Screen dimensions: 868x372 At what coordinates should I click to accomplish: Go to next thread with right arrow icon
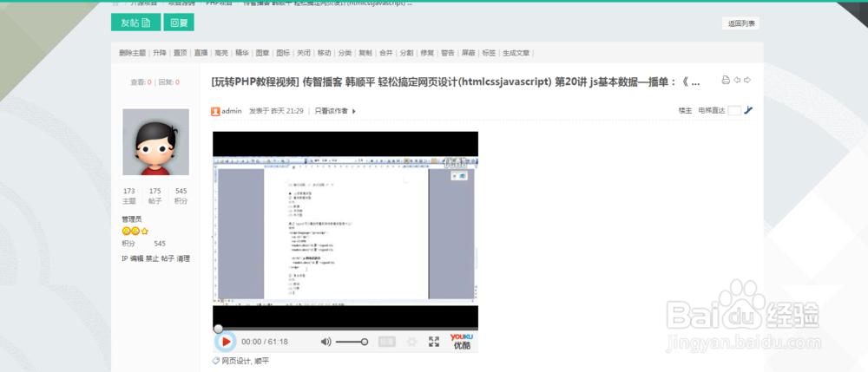coord(747,80)
